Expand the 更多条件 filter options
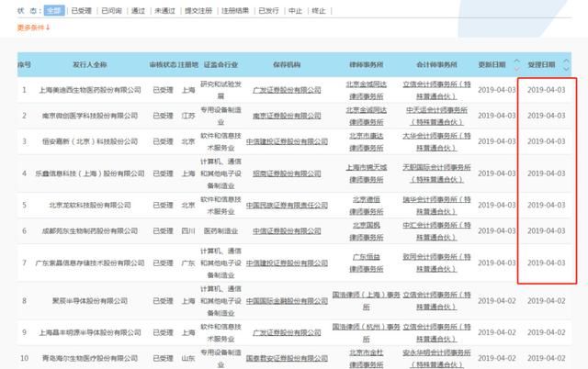 (33, 28)
